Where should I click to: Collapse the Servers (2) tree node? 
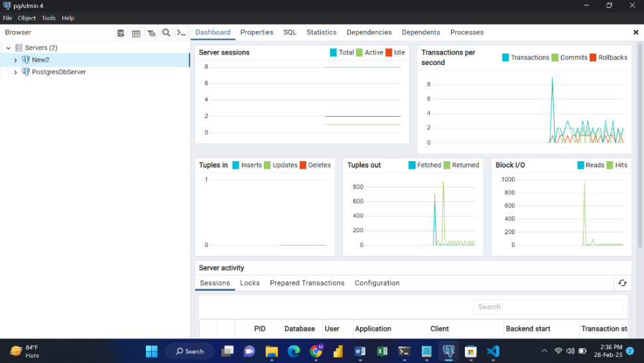click(8, 48)
